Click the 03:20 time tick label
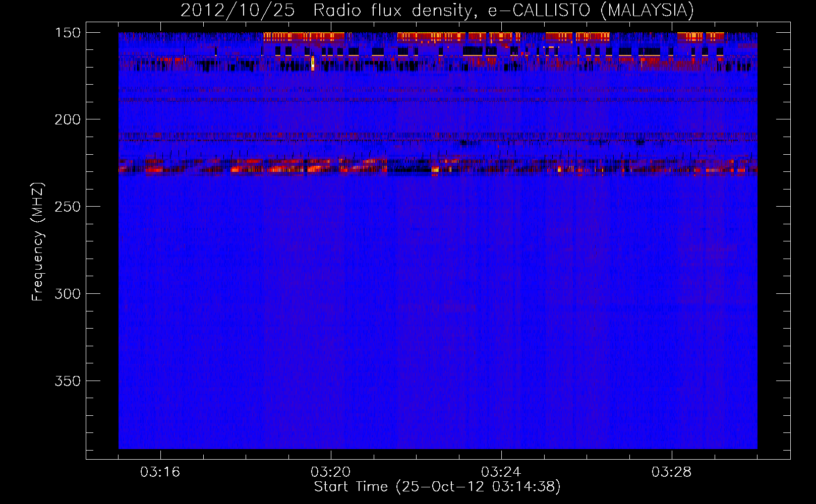This screenshot has width=816, height=504. click(331, 472)
